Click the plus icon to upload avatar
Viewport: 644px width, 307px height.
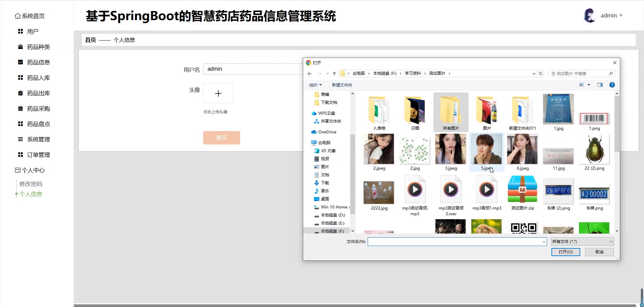(x=218, y=94)
